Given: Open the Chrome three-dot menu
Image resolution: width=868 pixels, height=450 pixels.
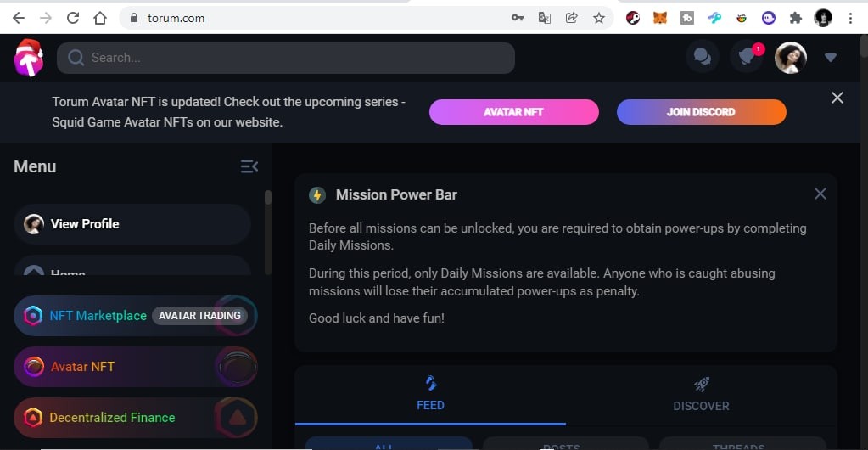Looking at the screenshot, I should [x=850, y=18].
